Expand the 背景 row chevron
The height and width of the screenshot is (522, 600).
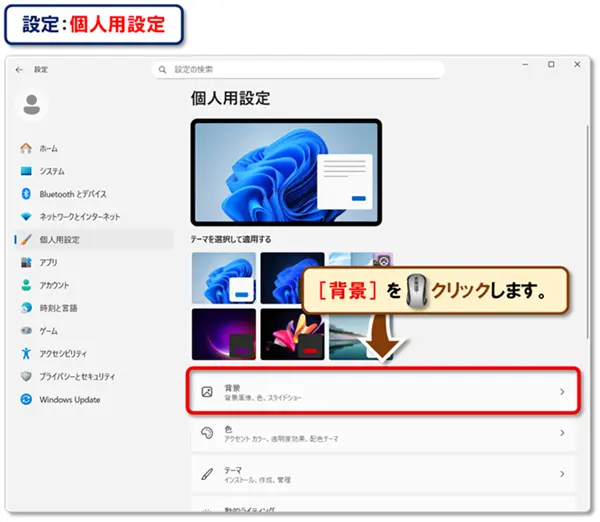(562, 392)
